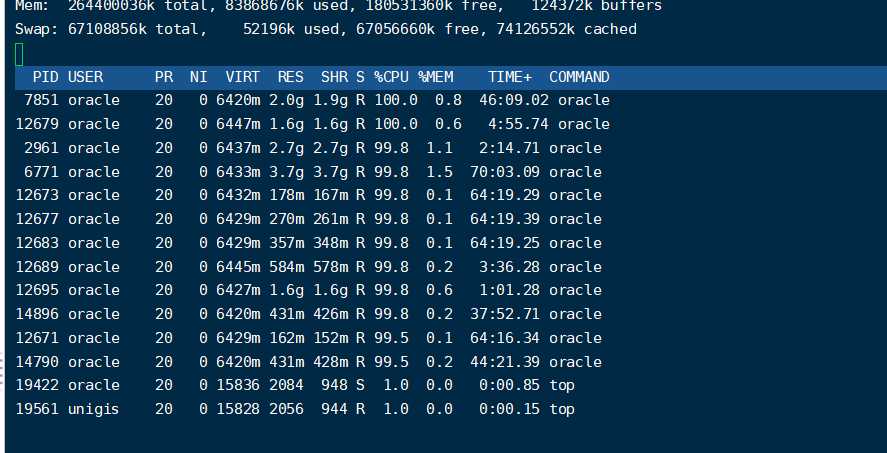Click the TIME+ column header
This screenshot has height=453, width=887.
(x=510, y=77)
